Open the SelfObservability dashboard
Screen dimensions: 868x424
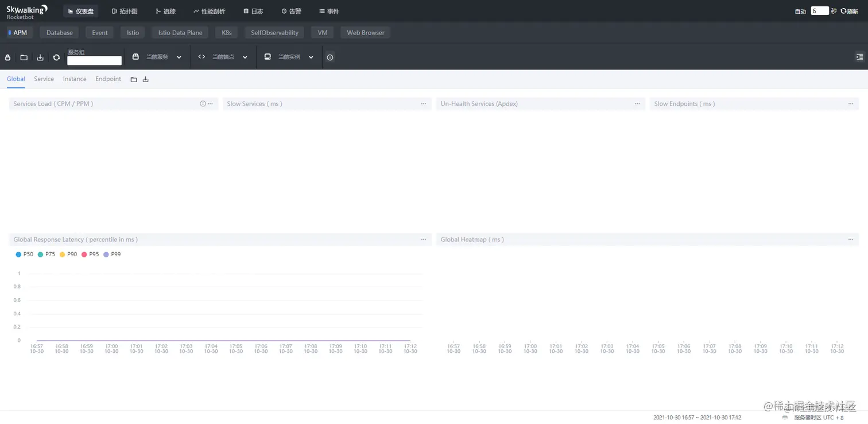[x=275, y=33]
